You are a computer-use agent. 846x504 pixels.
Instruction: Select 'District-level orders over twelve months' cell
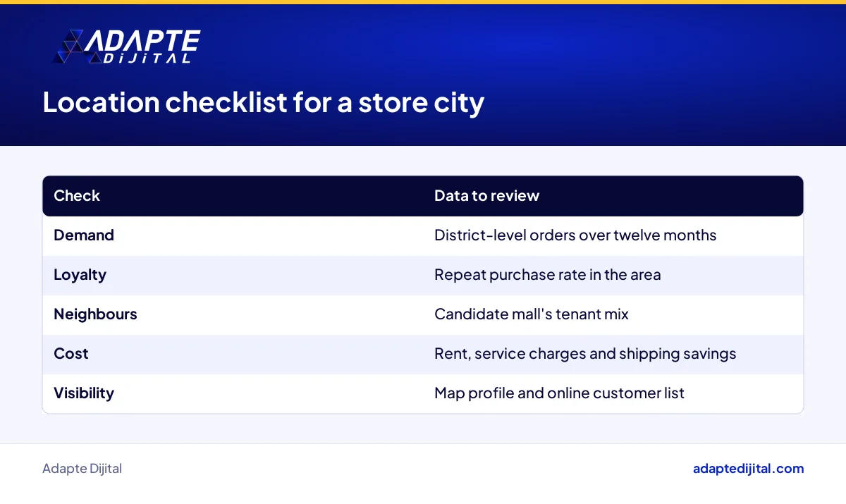click(x=575, y=235)
